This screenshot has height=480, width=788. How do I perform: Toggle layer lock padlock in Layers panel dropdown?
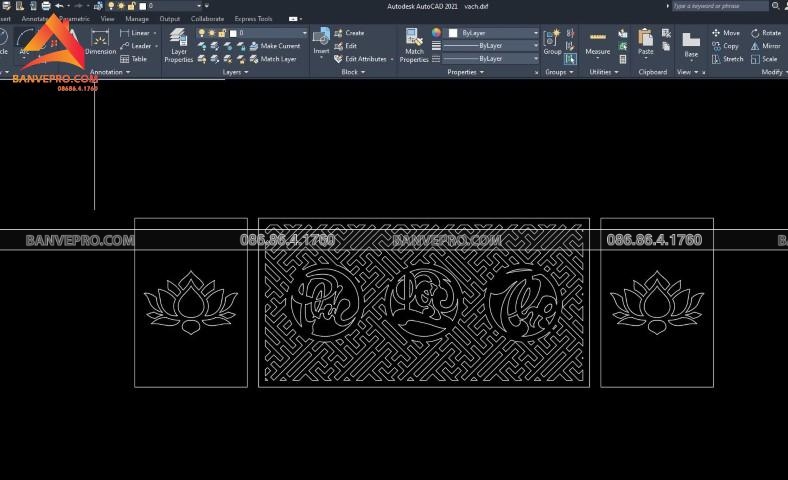(x=222, y=33)
